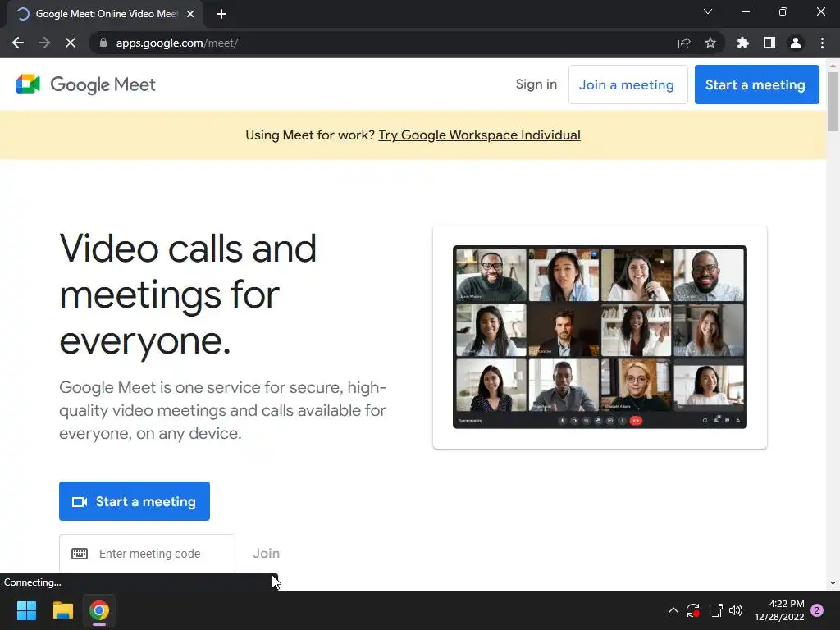Select the Google Meet browser tab

[106, 14]
